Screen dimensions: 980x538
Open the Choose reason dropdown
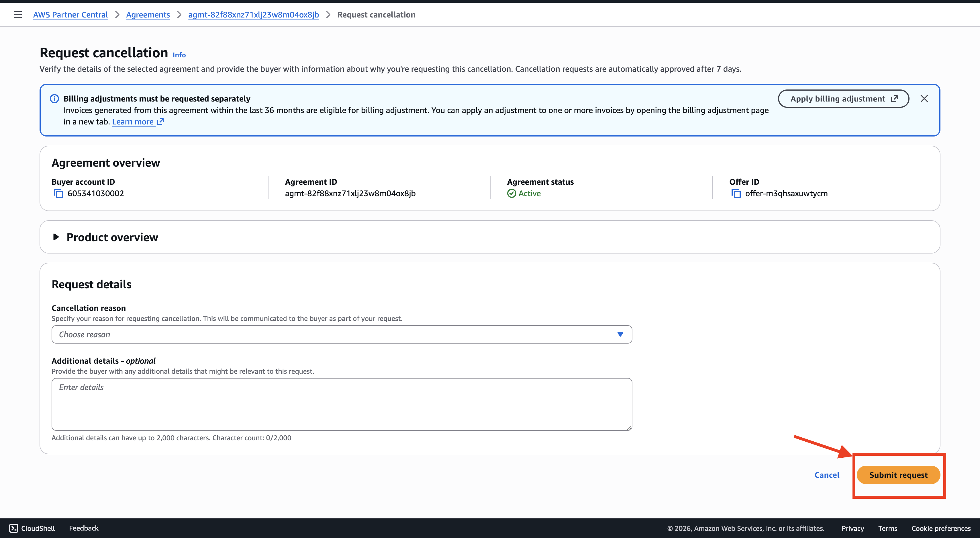tap(342, 334)
